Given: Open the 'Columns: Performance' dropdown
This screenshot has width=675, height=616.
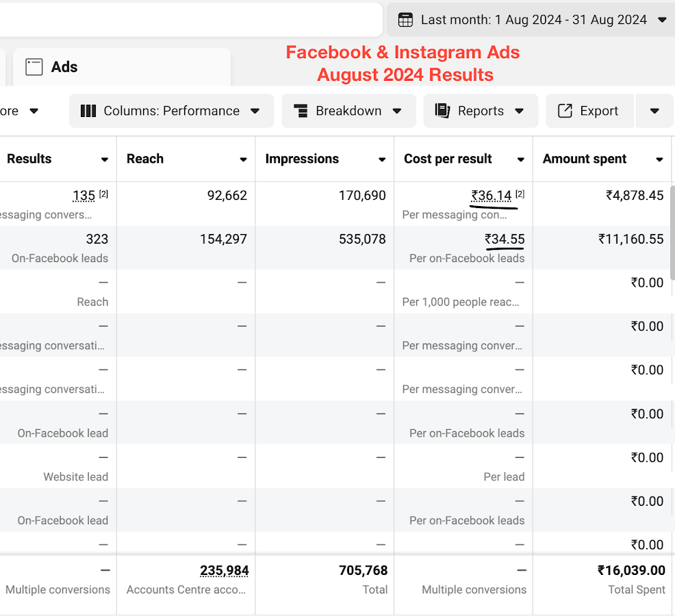Looking at the screenshot, I should (171, 111).
